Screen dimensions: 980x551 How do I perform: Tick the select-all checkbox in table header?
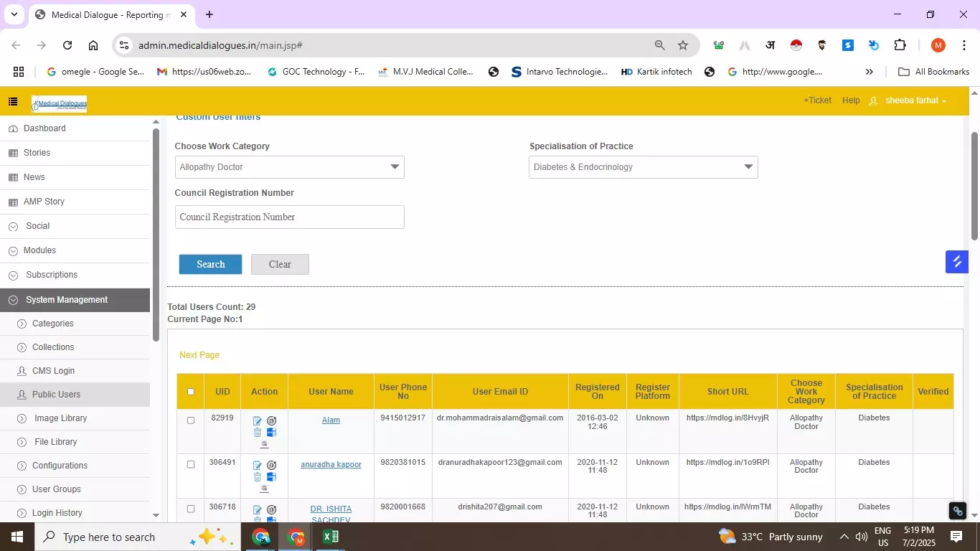191,392
